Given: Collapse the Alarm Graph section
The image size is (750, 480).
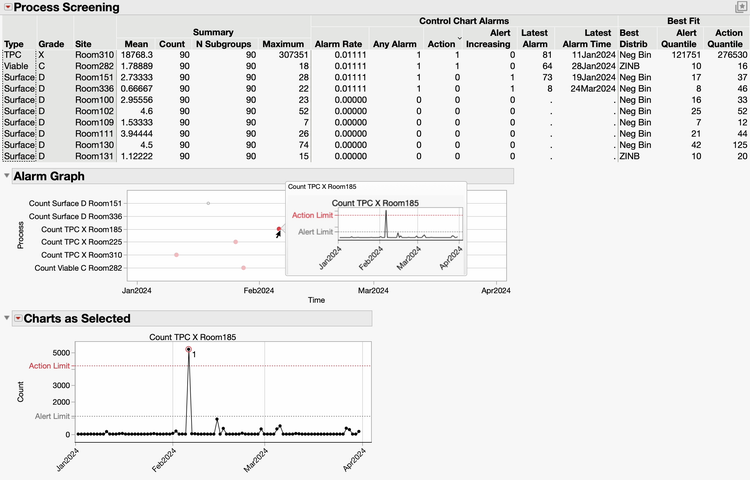Looking at the screenshot, I should pyautogui.click(x=7, y=176).
